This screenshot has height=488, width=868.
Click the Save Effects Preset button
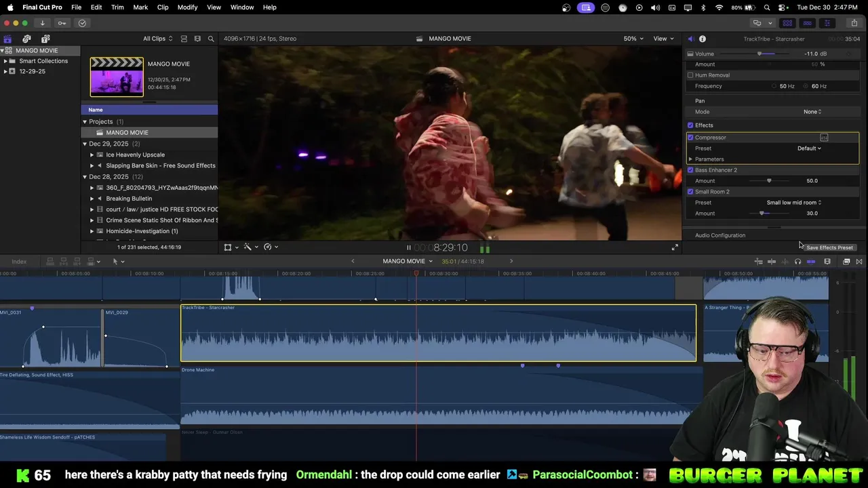coord(829,248)
